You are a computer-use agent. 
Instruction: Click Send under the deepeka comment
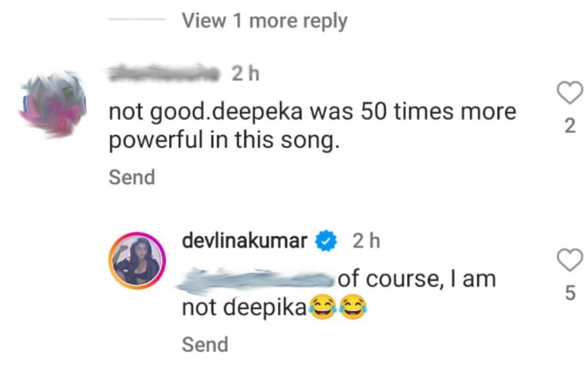[131, 177]
